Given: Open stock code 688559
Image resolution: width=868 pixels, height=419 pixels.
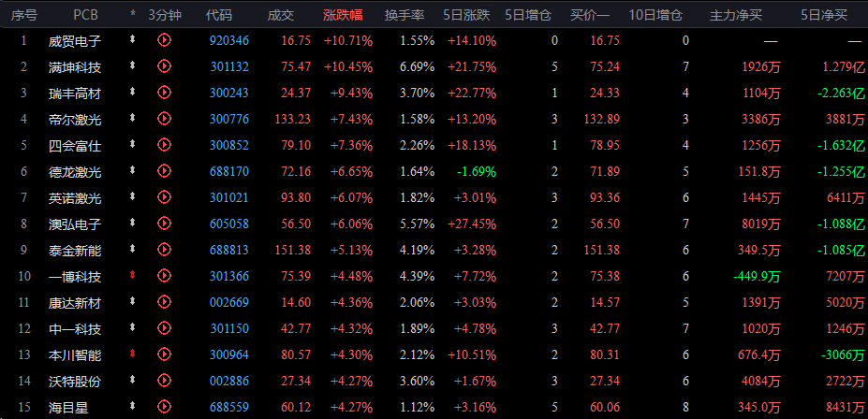Looking at the screenshot, I should 229,408.
